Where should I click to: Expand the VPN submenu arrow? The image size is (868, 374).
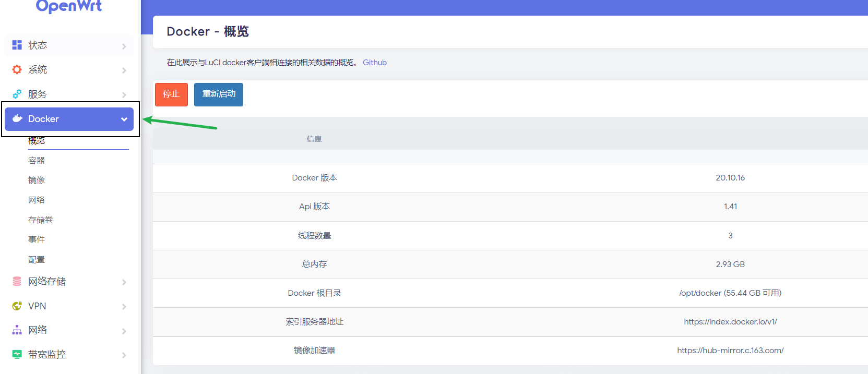point(124,307)
